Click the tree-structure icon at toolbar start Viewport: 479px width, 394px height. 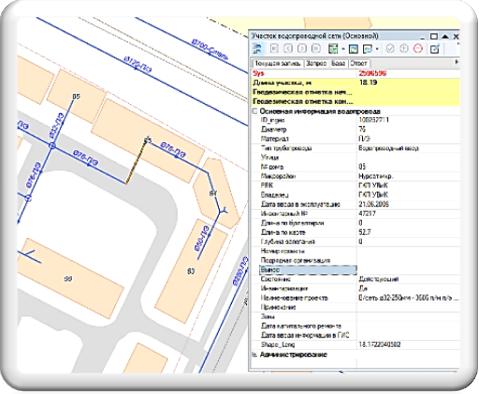(257, 49)
